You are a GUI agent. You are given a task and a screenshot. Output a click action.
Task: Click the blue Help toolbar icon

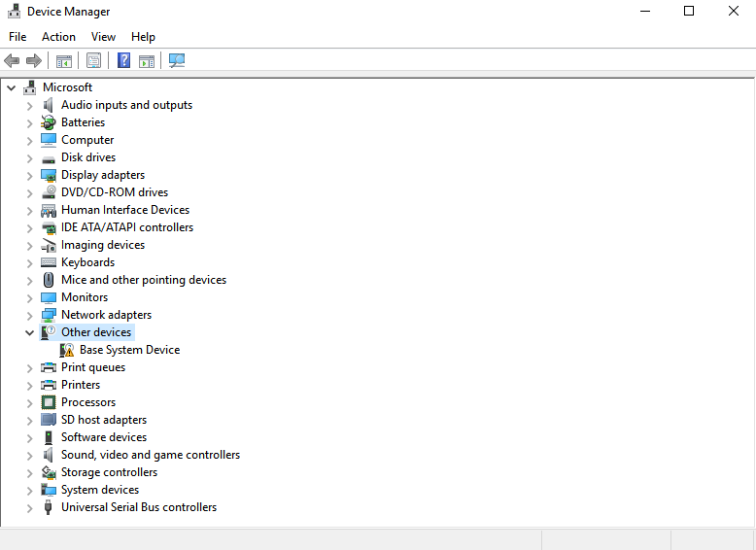(x=124, y=61)
